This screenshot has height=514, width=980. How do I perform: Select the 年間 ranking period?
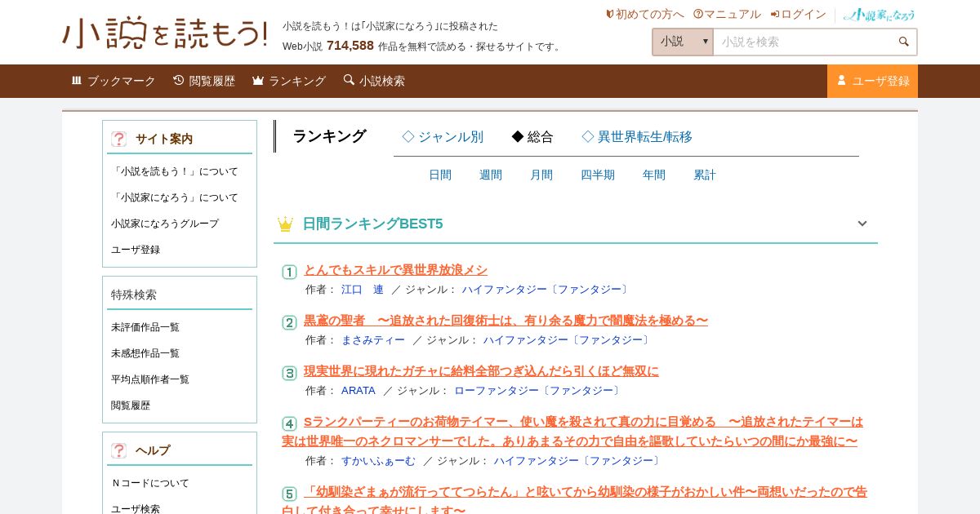(654, 175)
